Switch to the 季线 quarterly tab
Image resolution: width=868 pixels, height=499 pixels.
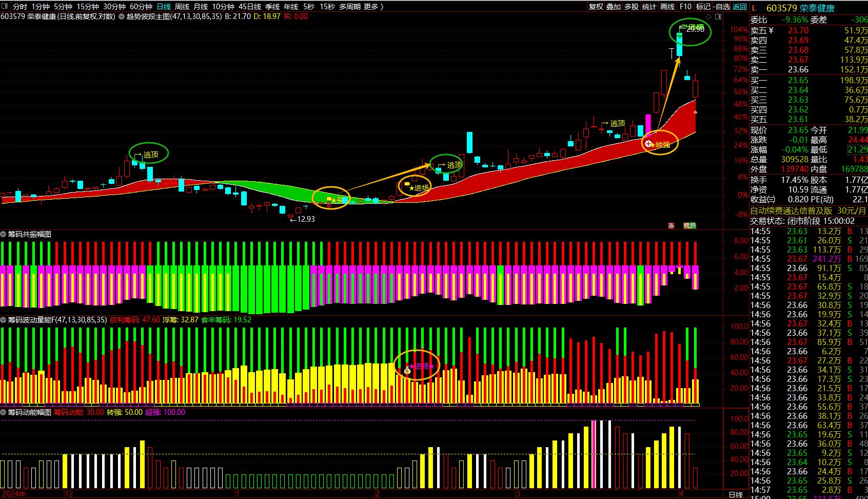click(272, 7)
